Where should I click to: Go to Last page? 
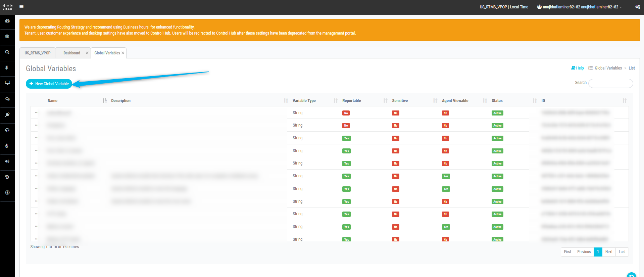(622, 252)
